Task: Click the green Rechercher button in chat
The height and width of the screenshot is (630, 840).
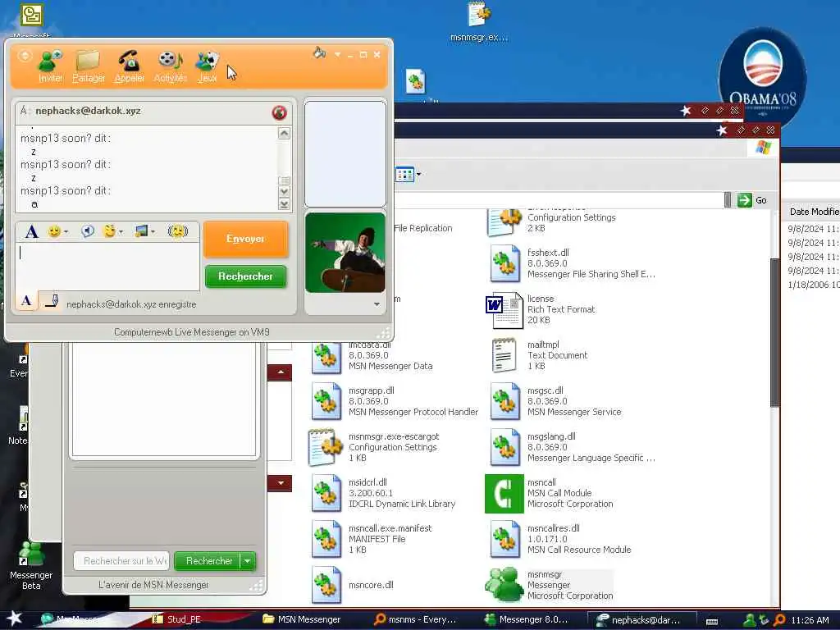Action: point(245,276)
